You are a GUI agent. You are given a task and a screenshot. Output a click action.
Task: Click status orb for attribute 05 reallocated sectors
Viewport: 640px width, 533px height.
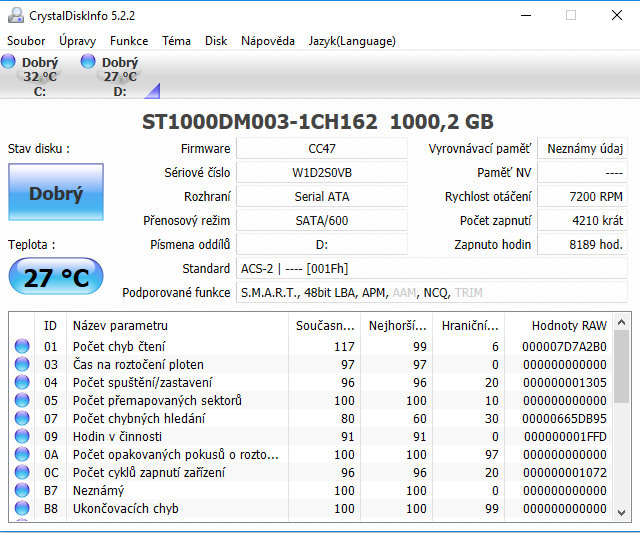click(x=22, y=400)
